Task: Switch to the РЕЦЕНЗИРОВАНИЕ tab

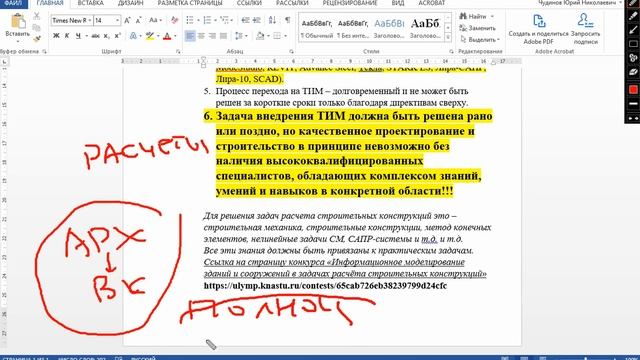Action: tap(350, 3)
